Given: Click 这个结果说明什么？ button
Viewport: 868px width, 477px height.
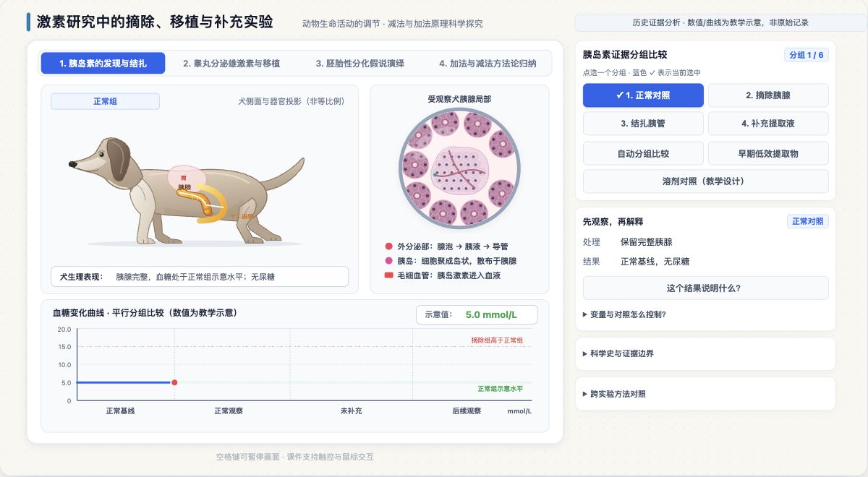Looking at the screenshot, I should coord(706,288).
